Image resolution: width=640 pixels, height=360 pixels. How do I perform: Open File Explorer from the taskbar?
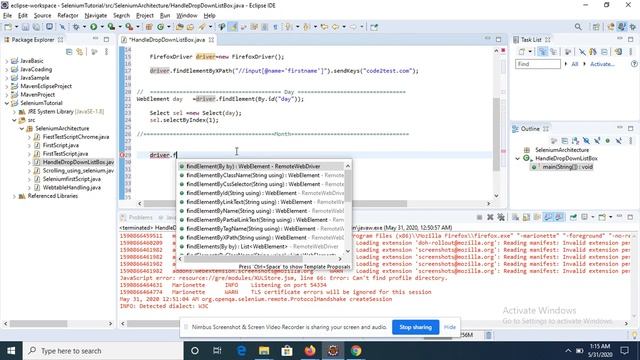tap(264, 351)
